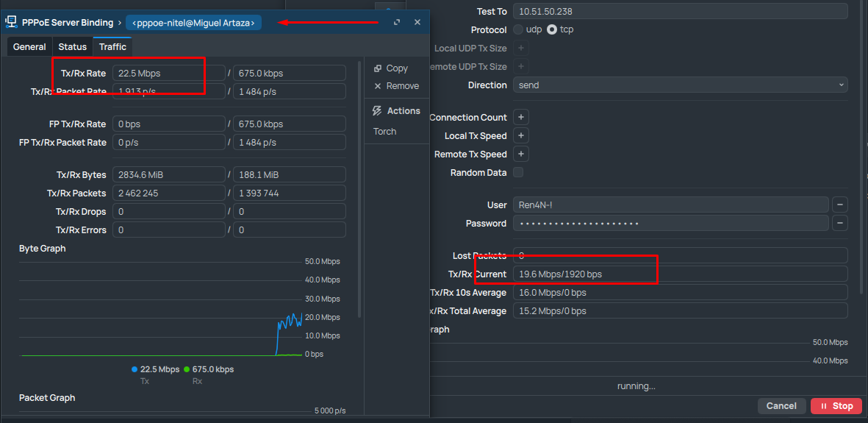Add a Local Tx Speed value
Screen dimensions: 868x423
click(x=520, y=136)
